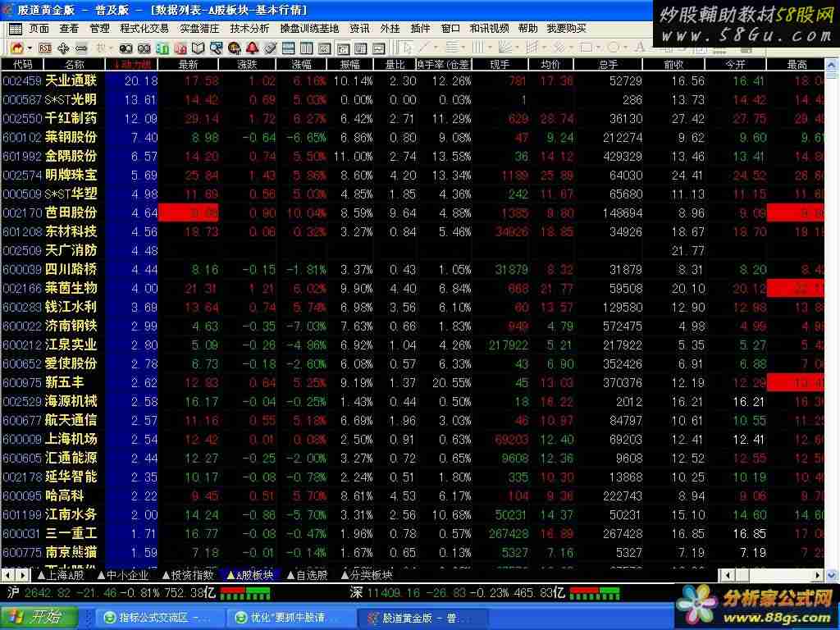
Task: Sort by the 前收 column header
Action: click(x=674, y=64)
